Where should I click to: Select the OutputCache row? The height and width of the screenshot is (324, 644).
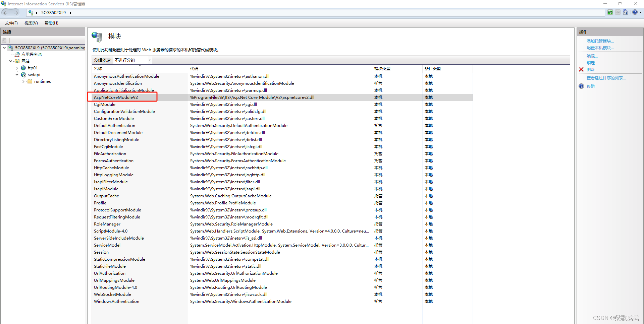click(282, 196)
